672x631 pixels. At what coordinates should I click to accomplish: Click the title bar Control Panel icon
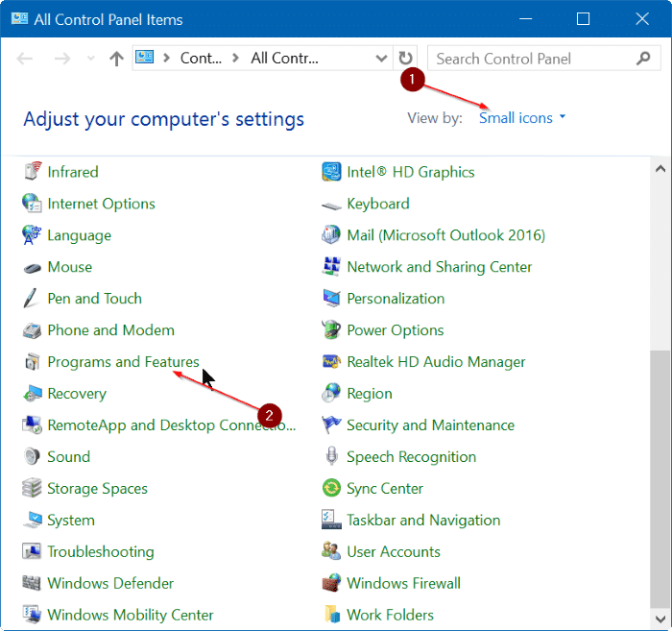tap(20, 18)
